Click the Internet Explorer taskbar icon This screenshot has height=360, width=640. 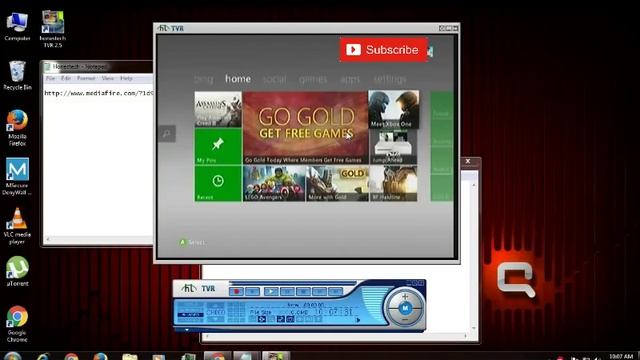43,357
